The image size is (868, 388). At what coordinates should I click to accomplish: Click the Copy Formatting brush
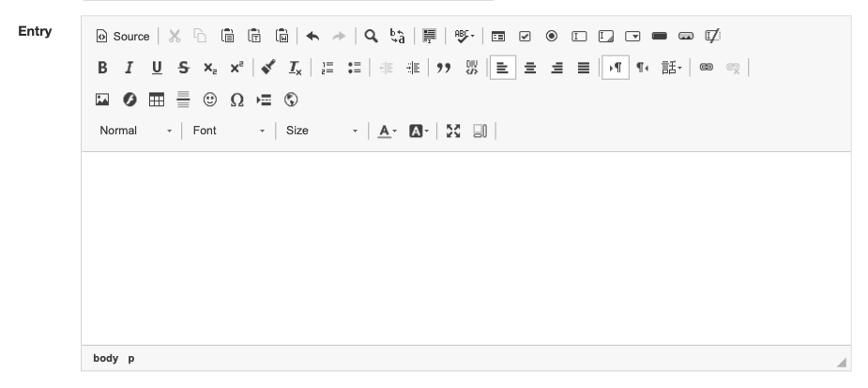pyautogui.click(x=268, y=68)
